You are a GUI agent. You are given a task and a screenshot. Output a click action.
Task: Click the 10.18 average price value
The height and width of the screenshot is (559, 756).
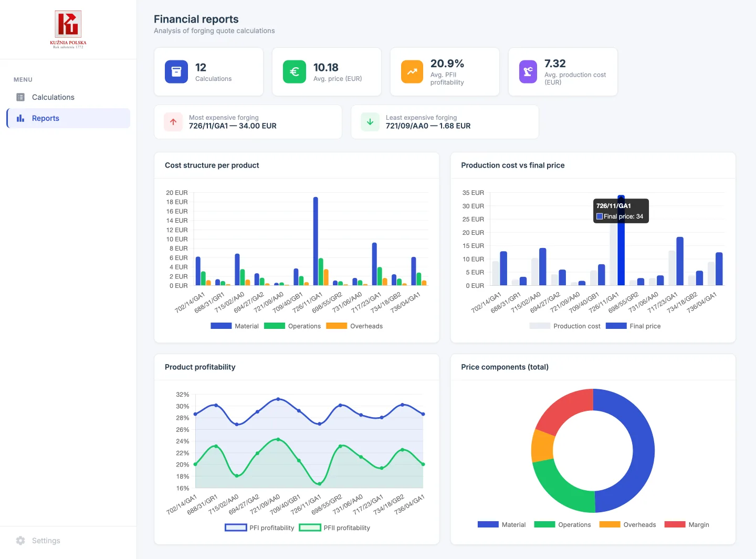click(326, 67)
